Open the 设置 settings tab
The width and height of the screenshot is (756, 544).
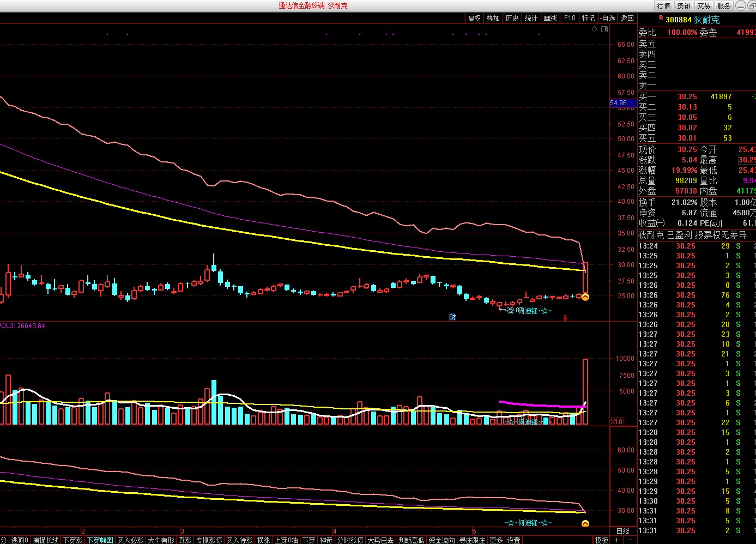click(514, 540)
